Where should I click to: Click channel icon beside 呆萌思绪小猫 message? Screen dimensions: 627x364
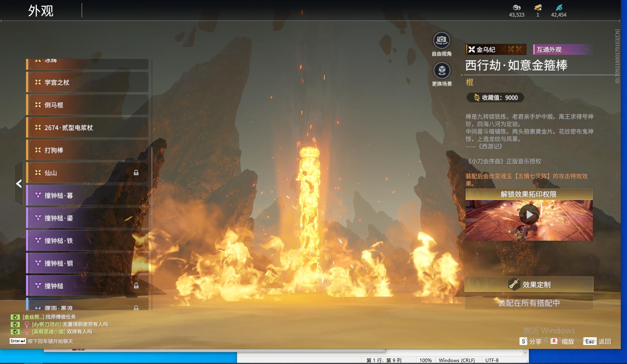[15, 332]
